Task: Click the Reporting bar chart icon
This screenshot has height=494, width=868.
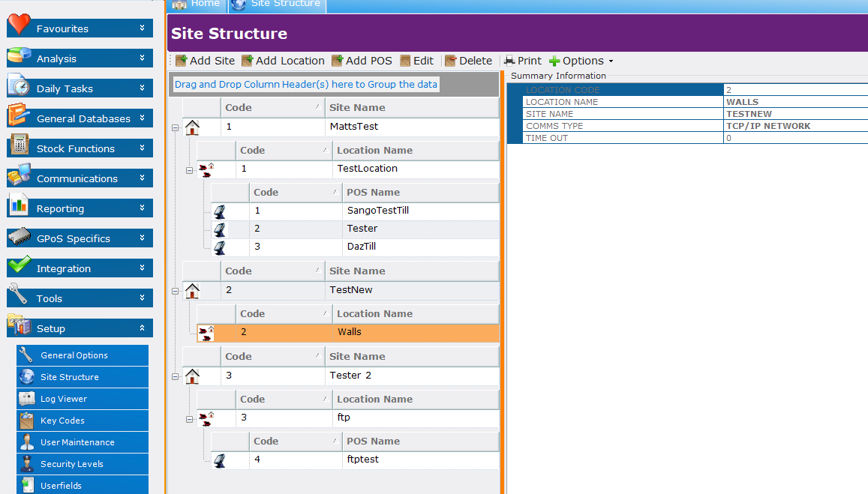Action: click(19, 205)
